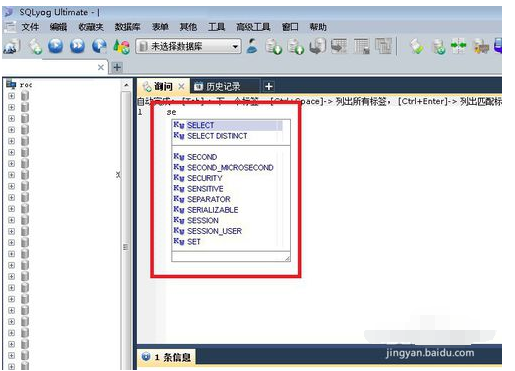The height and width of the screenshot is (371, 515).
Task: Switch to the 历史记录 tab
Action: [x=223, y=87]
